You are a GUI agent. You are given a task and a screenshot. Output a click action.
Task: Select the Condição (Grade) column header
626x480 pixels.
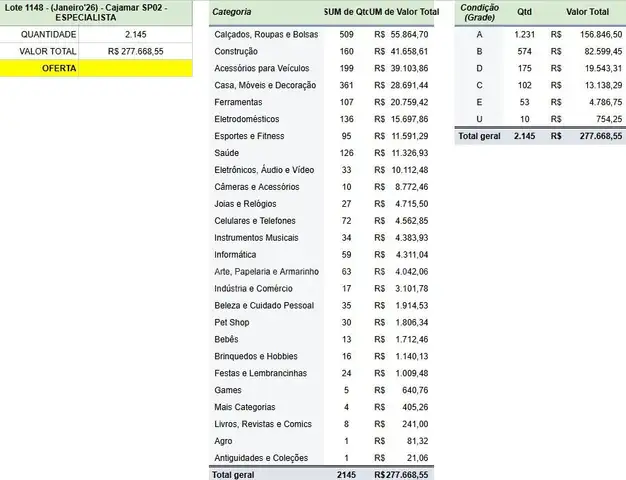coord(479,12)
